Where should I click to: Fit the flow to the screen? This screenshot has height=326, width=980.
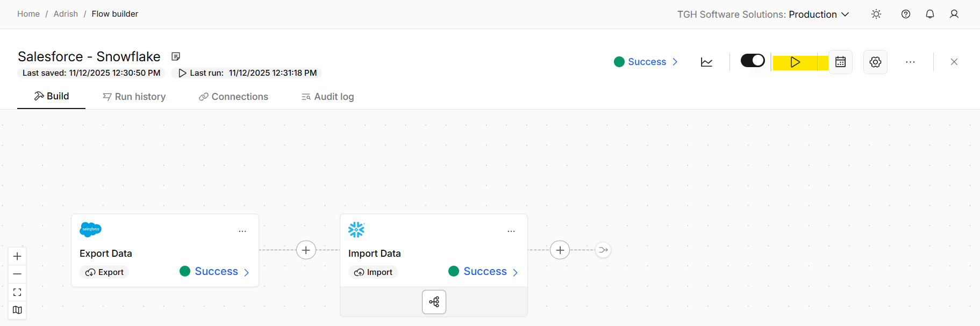[x=17, y=292]
